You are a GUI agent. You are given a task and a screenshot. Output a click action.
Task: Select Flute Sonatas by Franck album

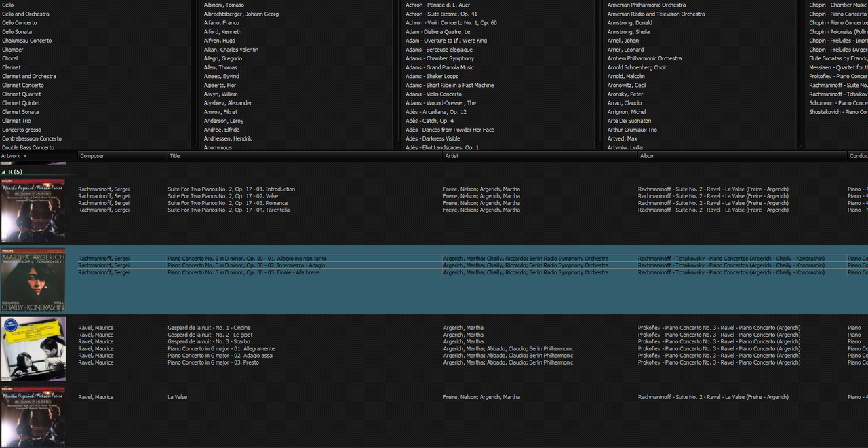[x=838, y=58]
